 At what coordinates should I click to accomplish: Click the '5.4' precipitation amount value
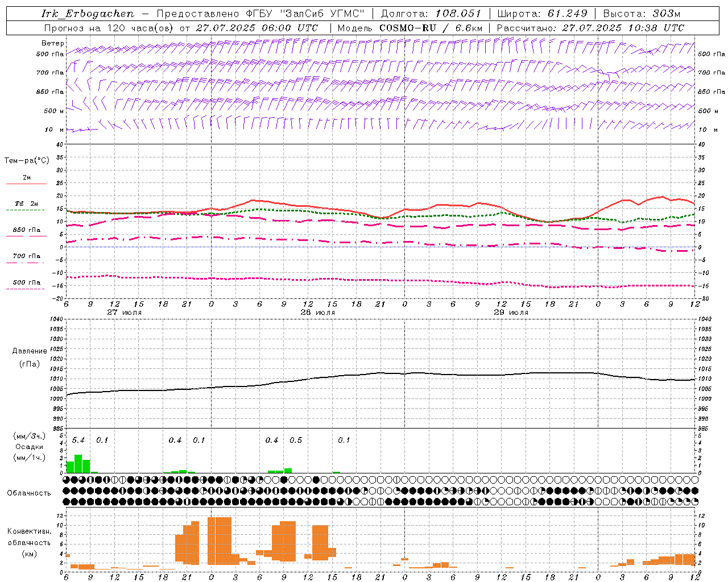tap(78, 440)
